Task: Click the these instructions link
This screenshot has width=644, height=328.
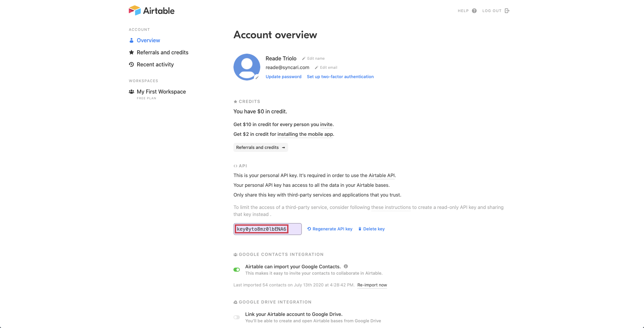Action: (x=391, y=207)
